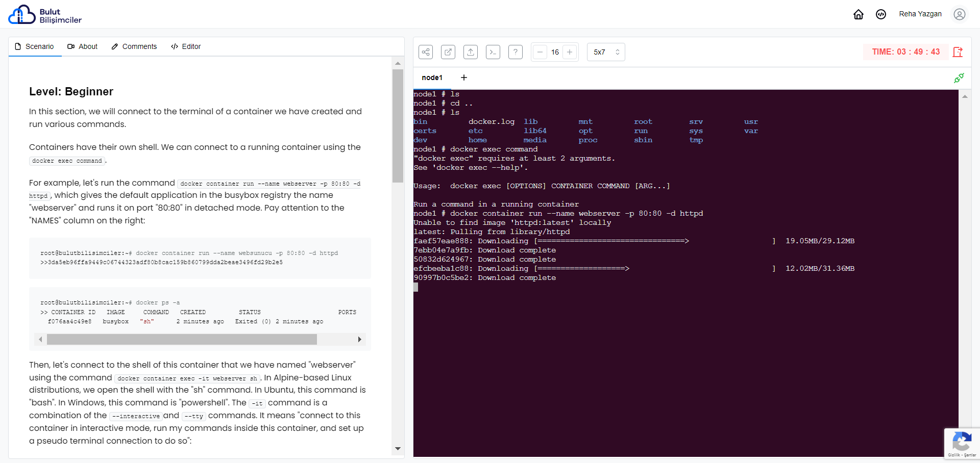
Task: Click inside the terminal at the cursor
Action: coord(416,287)
